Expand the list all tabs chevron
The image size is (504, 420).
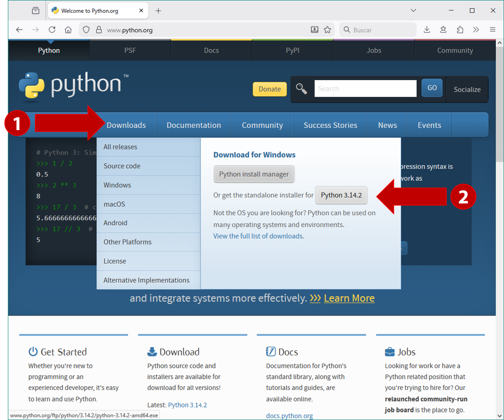click(413, 10)
